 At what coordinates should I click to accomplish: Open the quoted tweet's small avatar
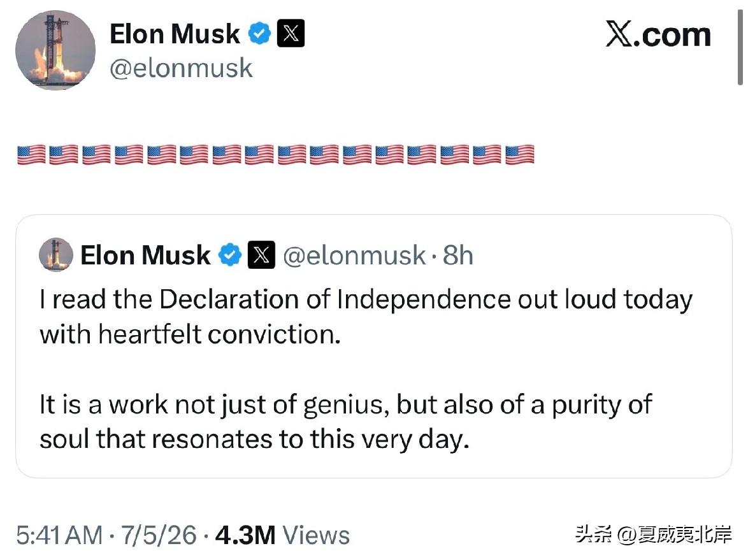click(56, 255)
